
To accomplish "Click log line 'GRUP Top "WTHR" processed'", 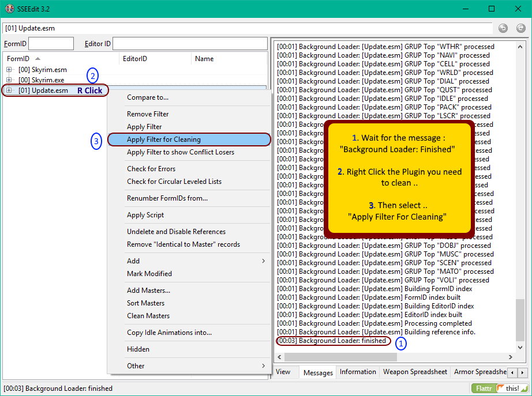I will tap(385, 47).
